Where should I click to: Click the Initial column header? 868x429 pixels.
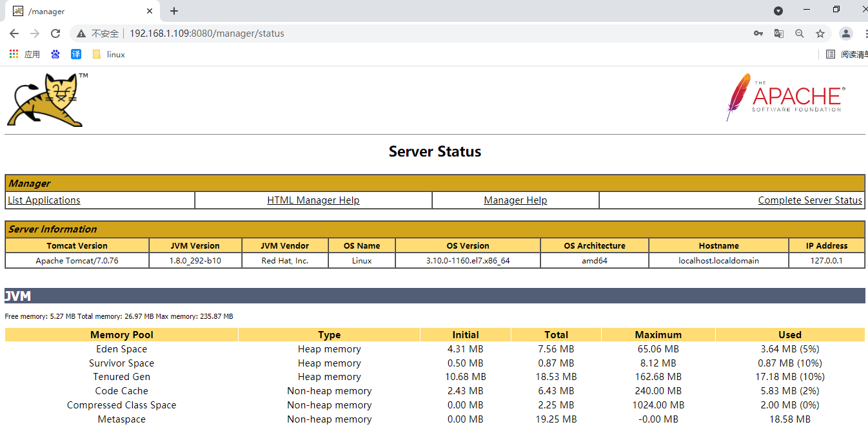tap(466, 335)
